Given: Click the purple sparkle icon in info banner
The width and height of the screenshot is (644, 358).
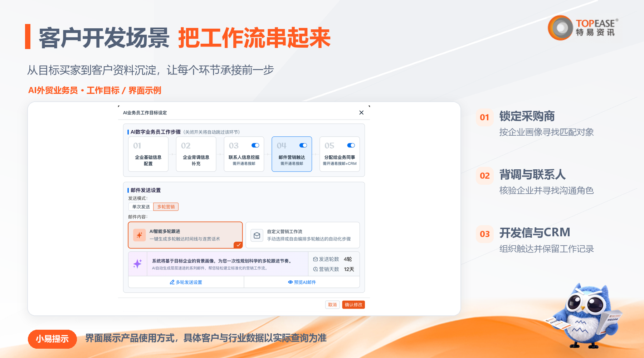Looking at the screenshot, I should pyautogui.click(x=137, y=264).
